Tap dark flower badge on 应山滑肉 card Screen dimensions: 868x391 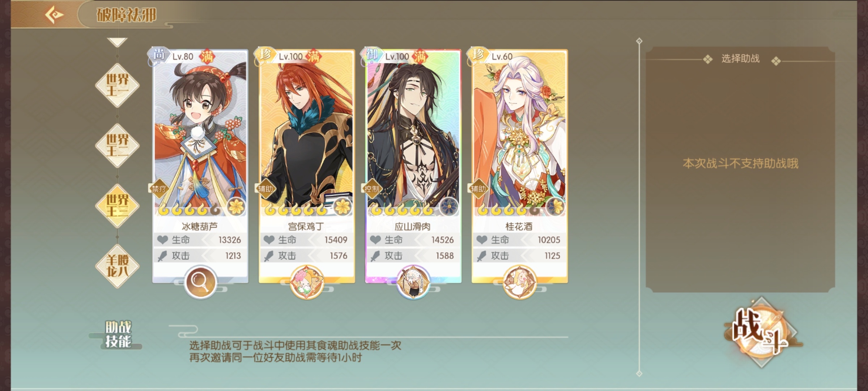[449, 207]
